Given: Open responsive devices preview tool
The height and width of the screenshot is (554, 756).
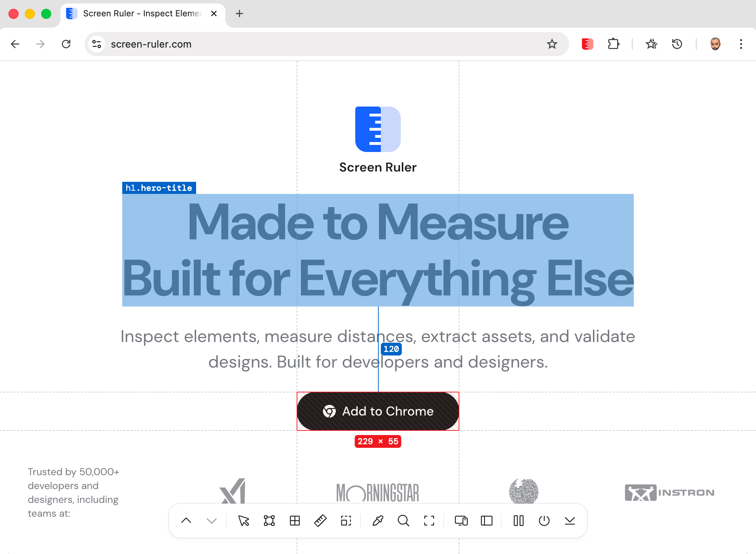Looking at the screenshot, I should [x=461, y=521].
